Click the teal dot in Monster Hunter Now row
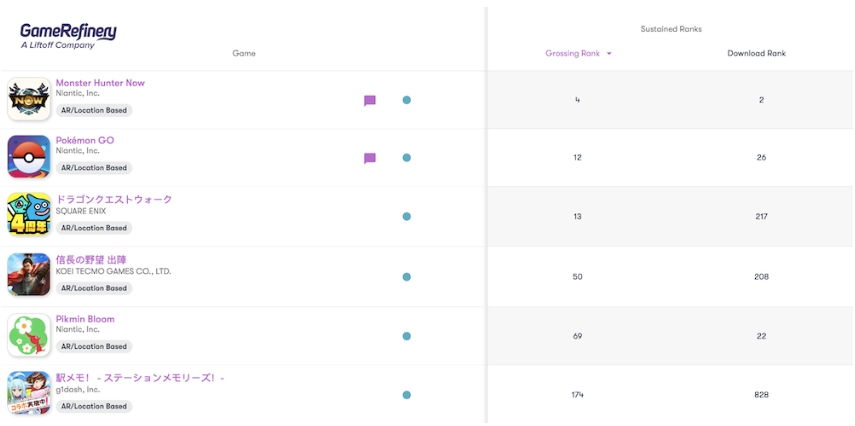855x426 pixels. point(406,100)
